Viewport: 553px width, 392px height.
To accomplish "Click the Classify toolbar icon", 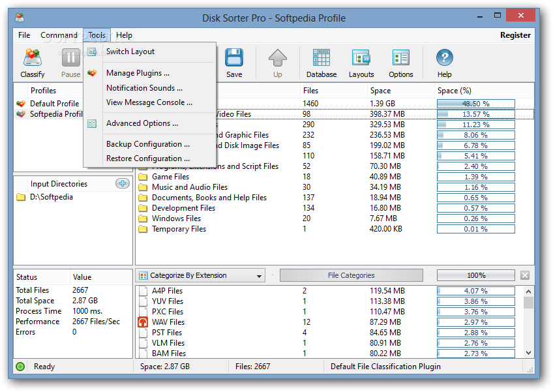I will 33,58.
